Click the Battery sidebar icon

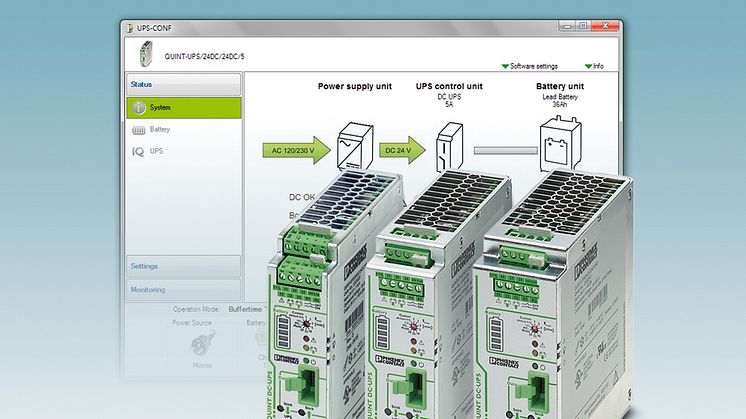point(138,130)
